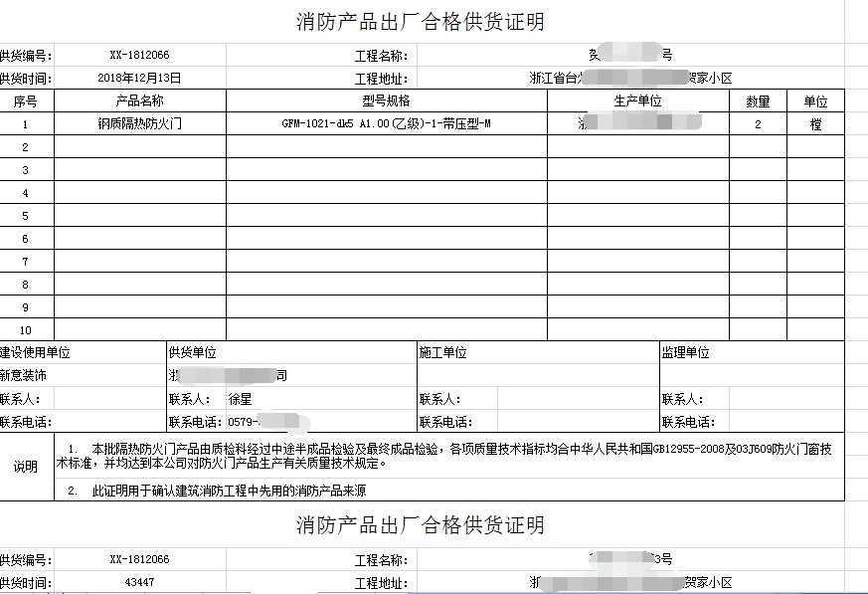Select the row number 10 cell in 序号 column
The image size is (868, 594).
point(26,330)
